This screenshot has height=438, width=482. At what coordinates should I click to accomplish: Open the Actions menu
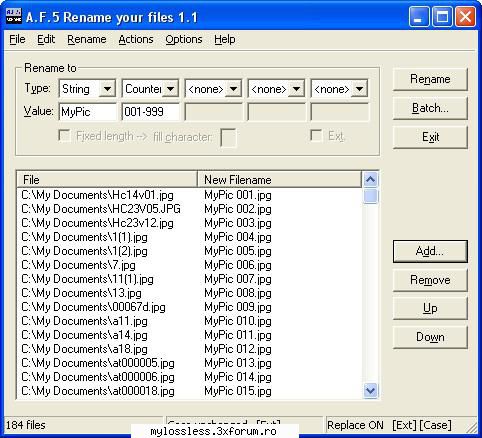[x=136, y=39]
